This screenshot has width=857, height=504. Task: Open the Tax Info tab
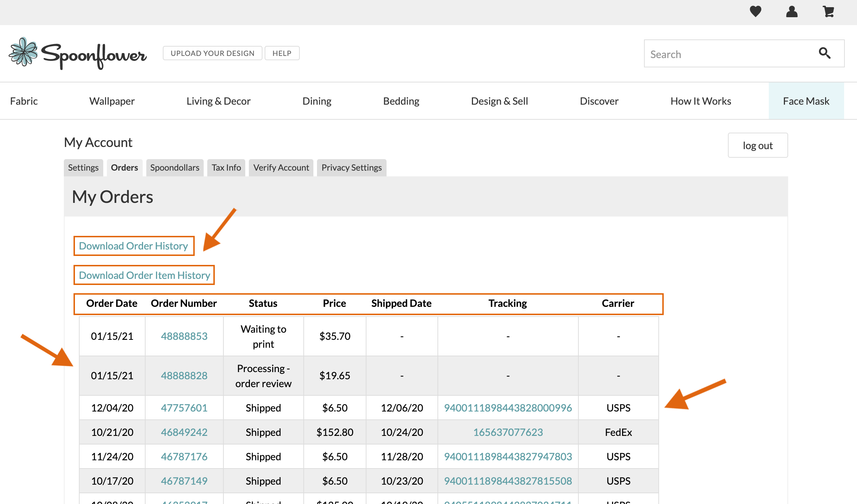coord(226,168)
